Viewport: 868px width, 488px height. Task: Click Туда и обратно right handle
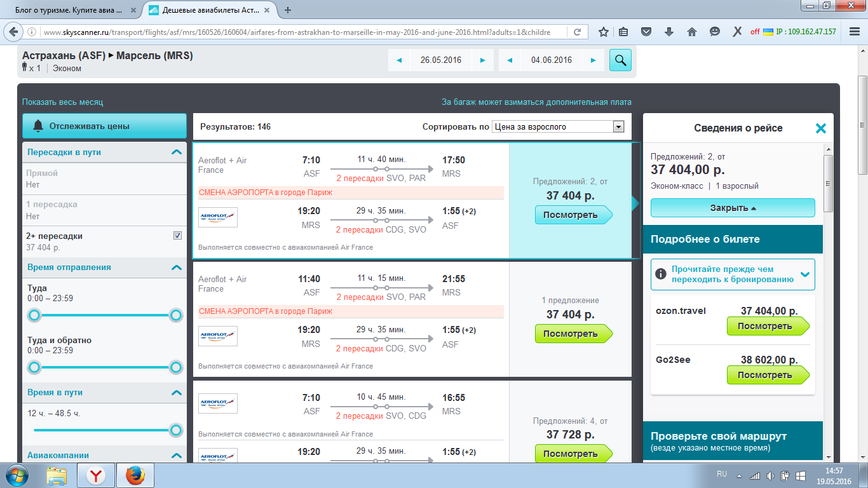[176, 367]
